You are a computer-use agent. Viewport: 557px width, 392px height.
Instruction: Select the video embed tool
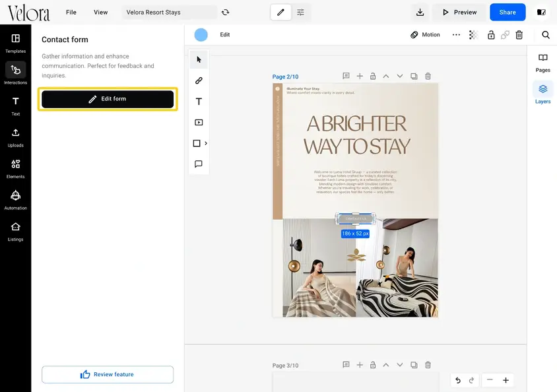click(199, 123)
